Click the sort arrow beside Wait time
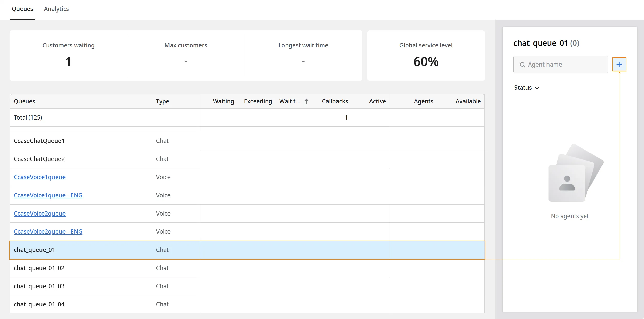 [306, 101]
